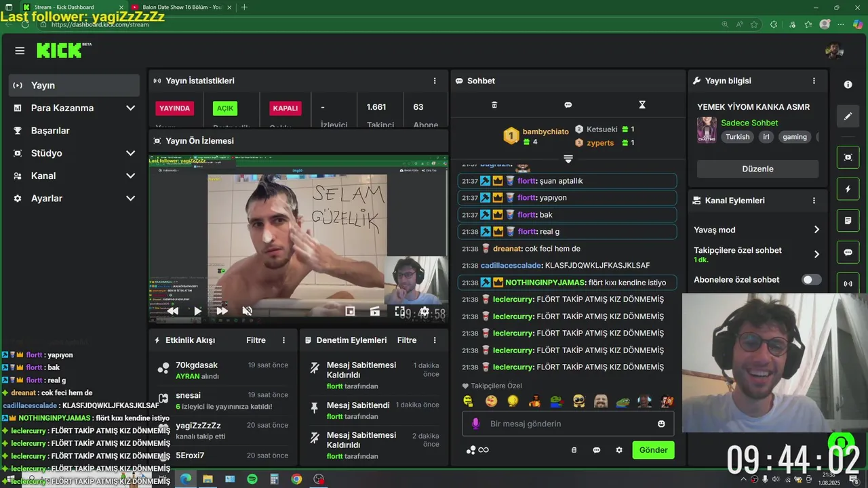This screenshot has width=868, height=488.
Task: Click the Sadece Sohbet category link
Action: (749, 123)
